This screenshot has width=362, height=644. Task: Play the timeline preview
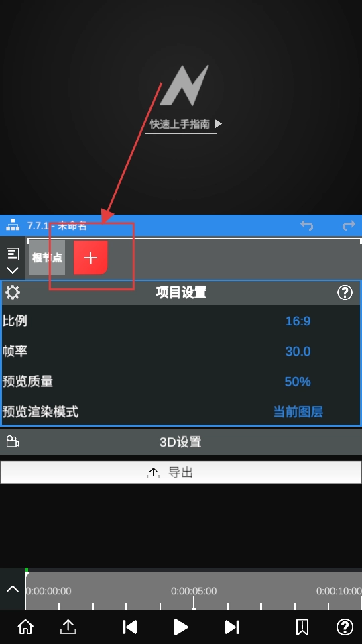pos(180,627)
